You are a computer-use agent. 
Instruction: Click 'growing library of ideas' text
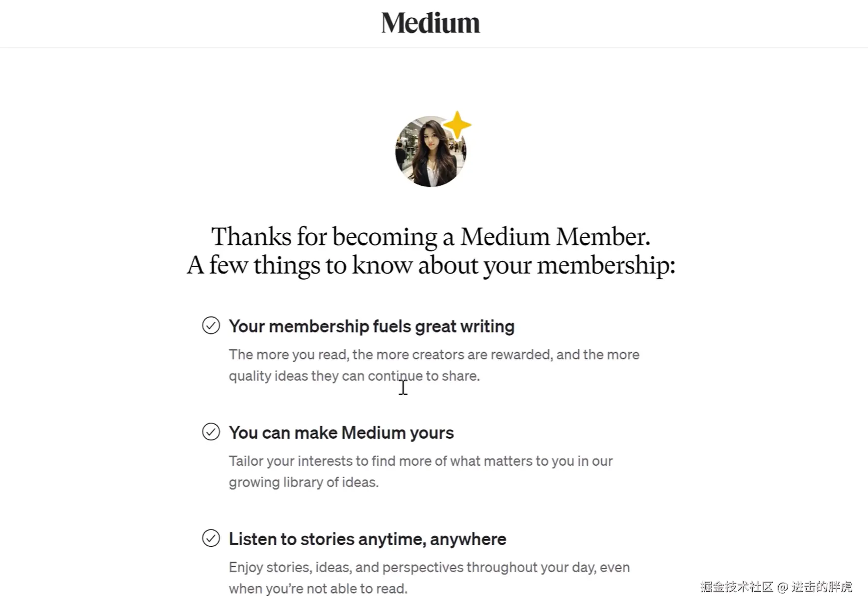pos(304,482)
